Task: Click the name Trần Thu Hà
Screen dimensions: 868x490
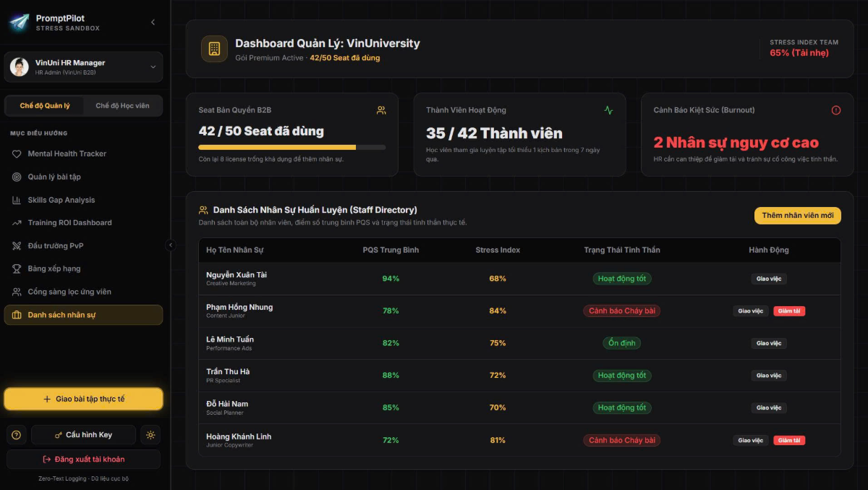Action: [x=228, y=372]
